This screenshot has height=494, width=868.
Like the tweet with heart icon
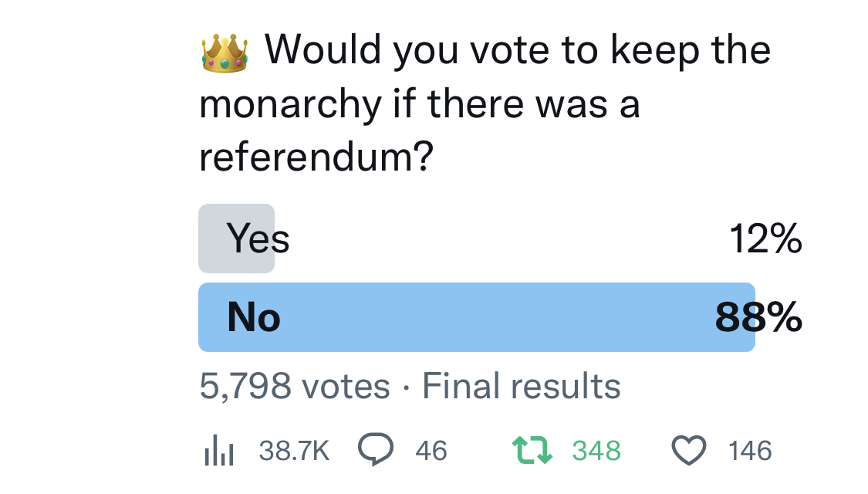click(x=689, y=450)
